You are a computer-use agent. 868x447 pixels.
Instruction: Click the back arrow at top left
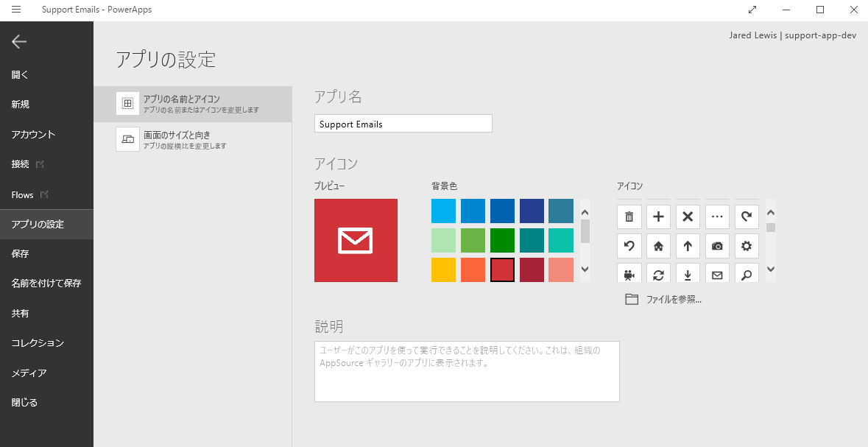point(18,41)
